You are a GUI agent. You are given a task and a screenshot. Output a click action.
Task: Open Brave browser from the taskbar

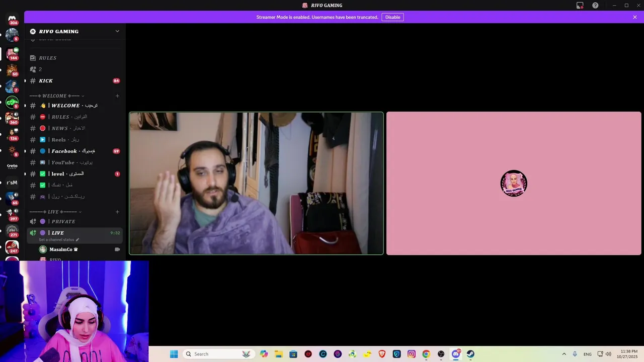382,354
